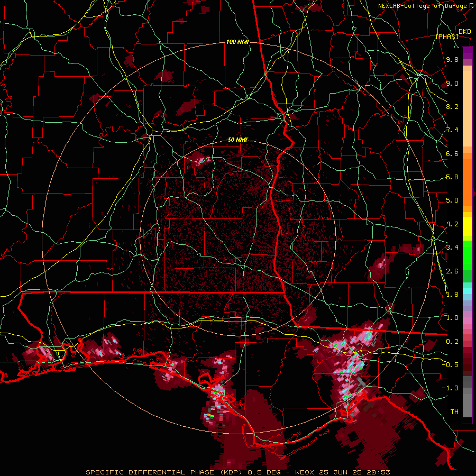Select the 8.2 scale value

point(452,107)
